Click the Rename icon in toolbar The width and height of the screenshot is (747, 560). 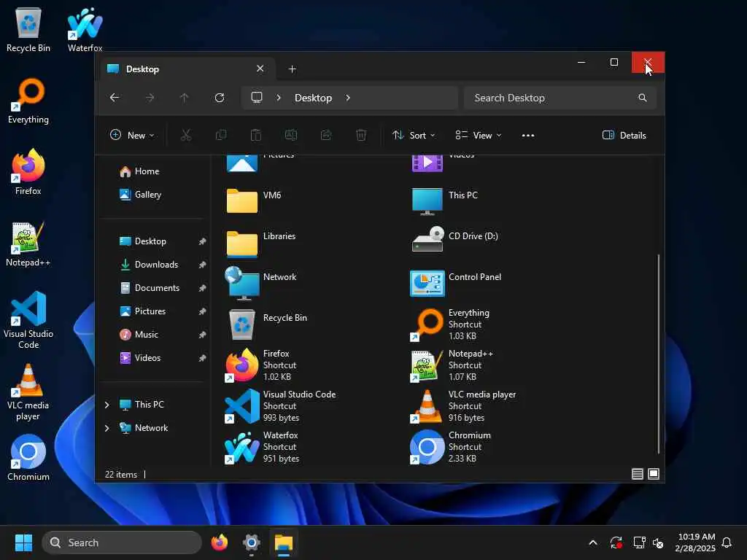[290, 135]
